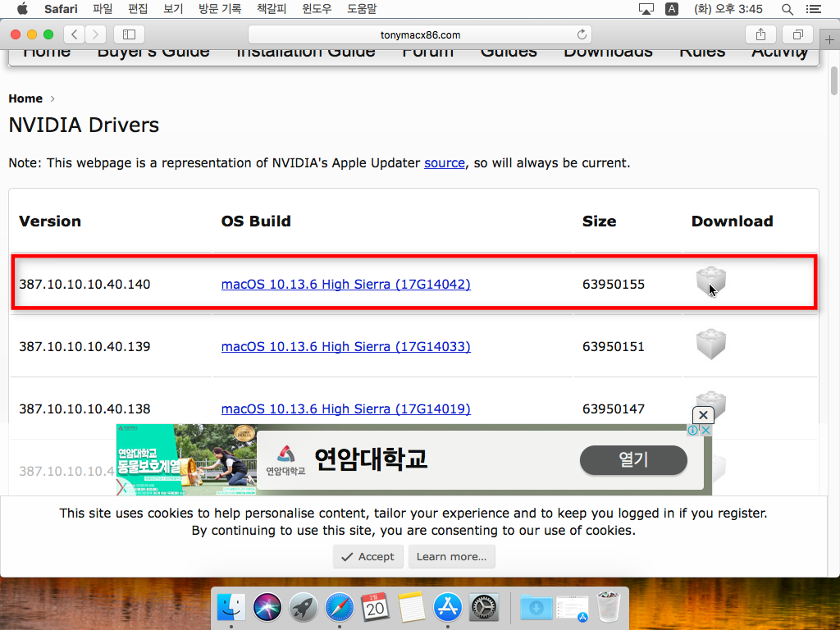Open Calendar in the Dock
Viewport: 840px width, 630px height.
[x=376, y=608]
